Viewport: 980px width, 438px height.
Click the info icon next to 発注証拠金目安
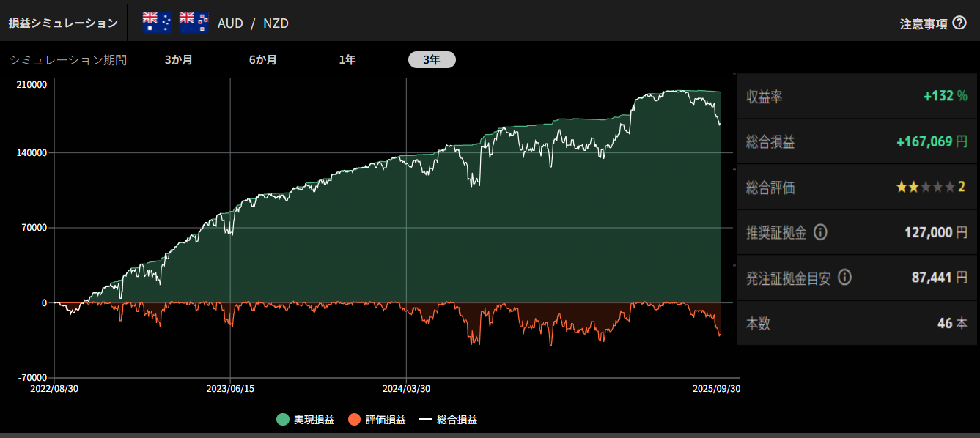(x=844, y=278)
